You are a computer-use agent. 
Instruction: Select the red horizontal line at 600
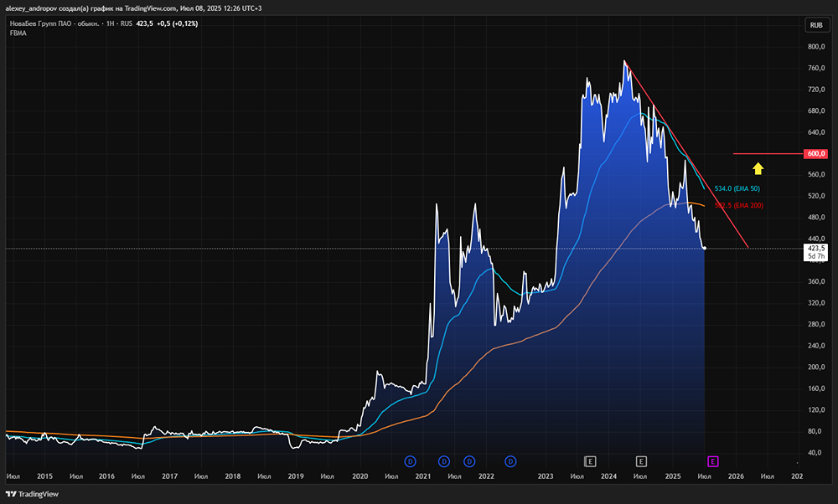768,154
